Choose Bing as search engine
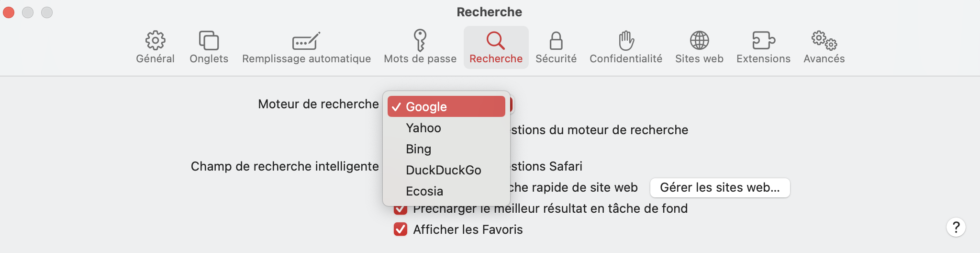This screenshot has width=980, height=253. [x=419, y=149]
